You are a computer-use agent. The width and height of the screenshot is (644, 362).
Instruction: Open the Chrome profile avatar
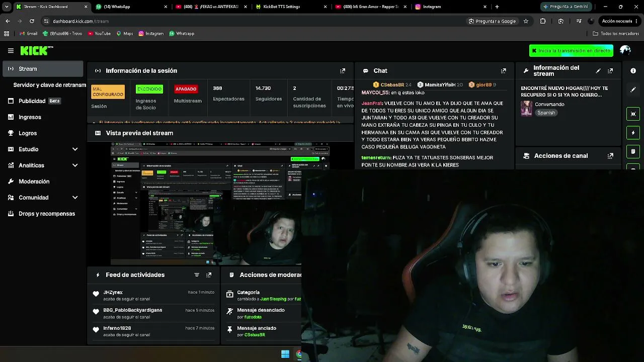click(591, 21)
